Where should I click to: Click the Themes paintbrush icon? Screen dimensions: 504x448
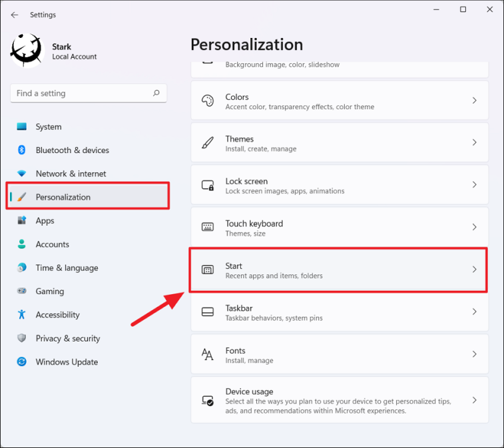pos(208,143)
